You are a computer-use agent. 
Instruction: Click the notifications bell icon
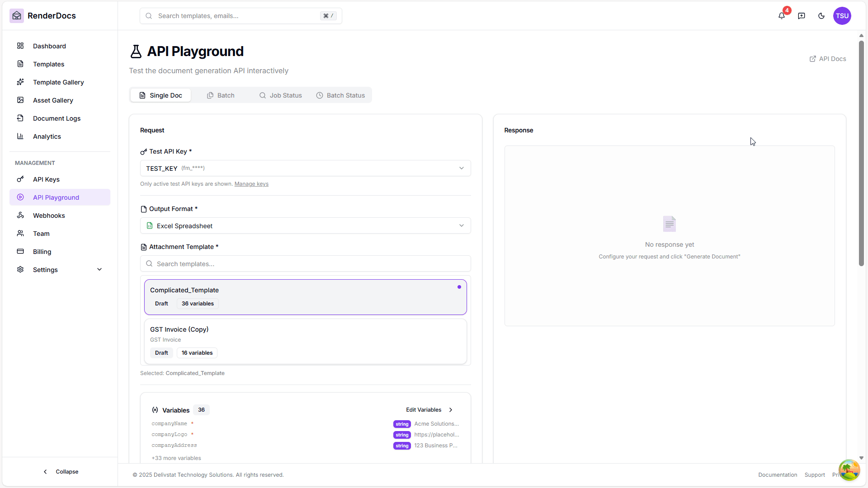pos(782,16)
